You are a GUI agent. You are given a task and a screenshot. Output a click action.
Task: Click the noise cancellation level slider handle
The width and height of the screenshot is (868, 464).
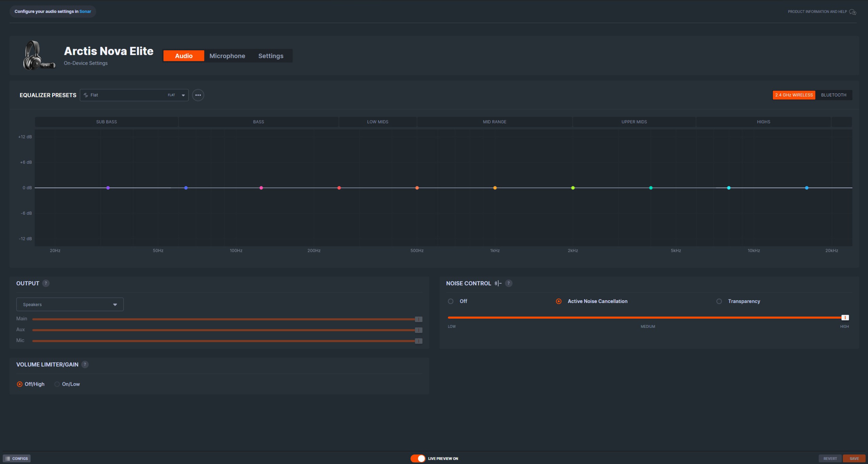pos(845,318)
